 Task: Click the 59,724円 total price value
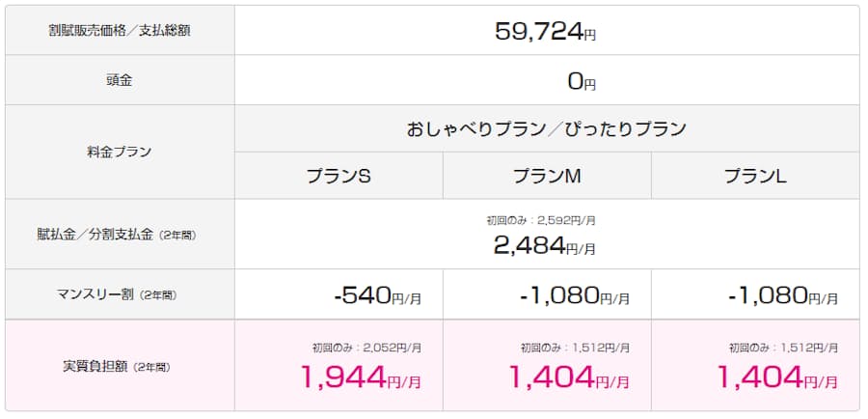546,32
